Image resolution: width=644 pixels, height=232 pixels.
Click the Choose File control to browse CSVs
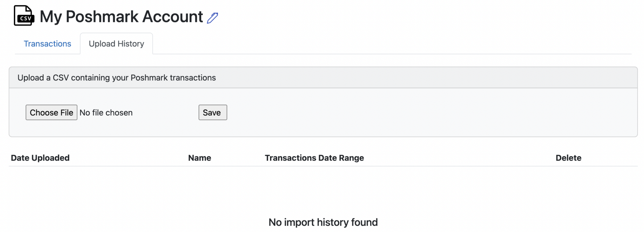coord(51,112)
